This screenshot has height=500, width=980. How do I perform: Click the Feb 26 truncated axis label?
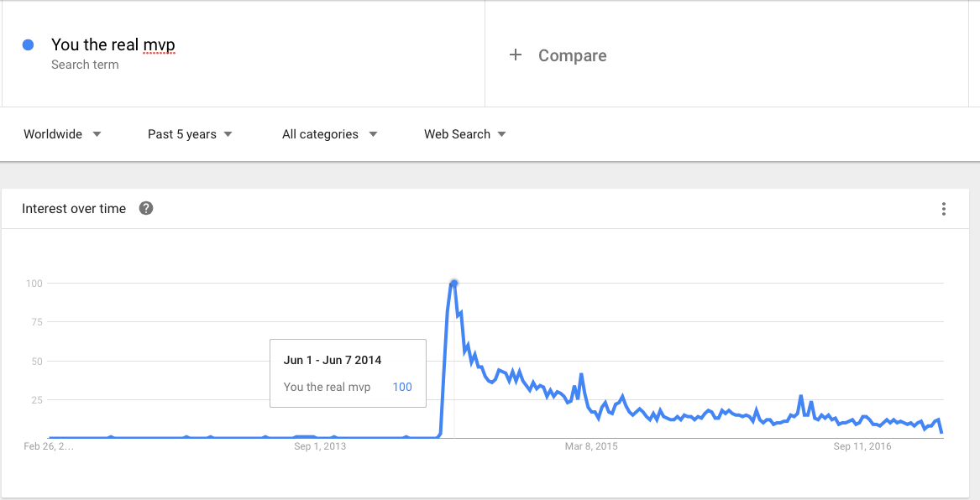coord(49,446)
